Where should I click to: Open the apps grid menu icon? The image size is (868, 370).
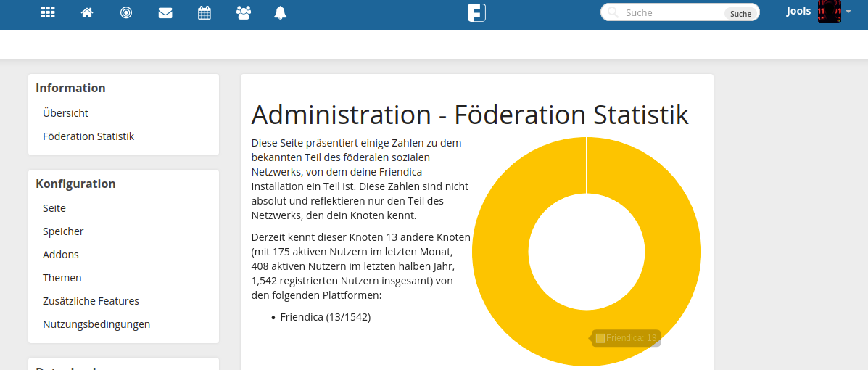click(x=48, y=12)
